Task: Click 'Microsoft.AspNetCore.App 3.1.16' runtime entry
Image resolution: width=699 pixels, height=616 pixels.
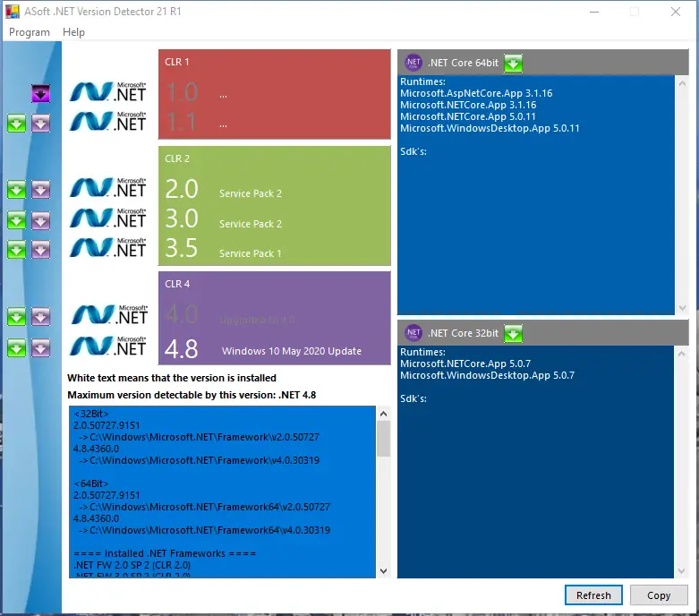Action: click(476, 93)
